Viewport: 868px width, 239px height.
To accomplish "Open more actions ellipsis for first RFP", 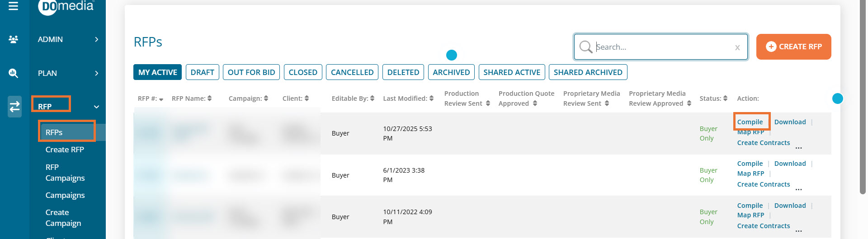I will 798,147.
